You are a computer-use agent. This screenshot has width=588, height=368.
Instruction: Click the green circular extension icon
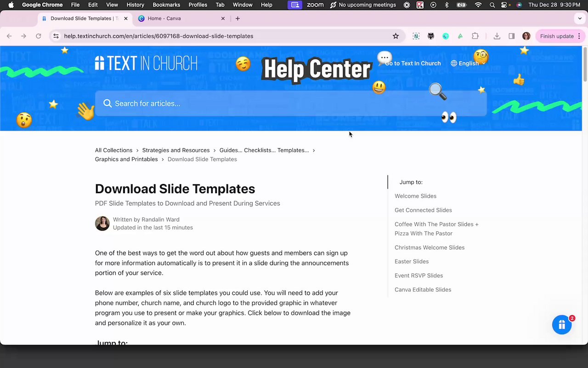tap(446, 36)
